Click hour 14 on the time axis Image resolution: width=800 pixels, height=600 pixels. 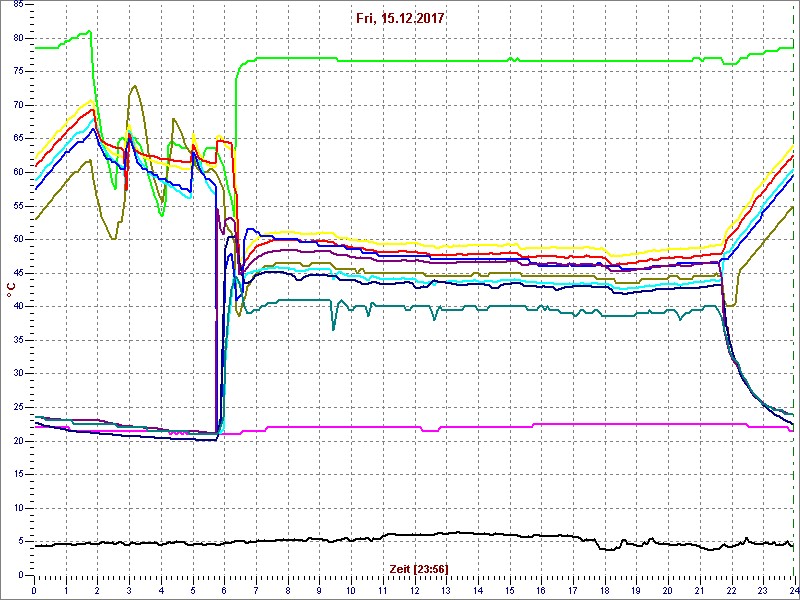click(478, 591)
